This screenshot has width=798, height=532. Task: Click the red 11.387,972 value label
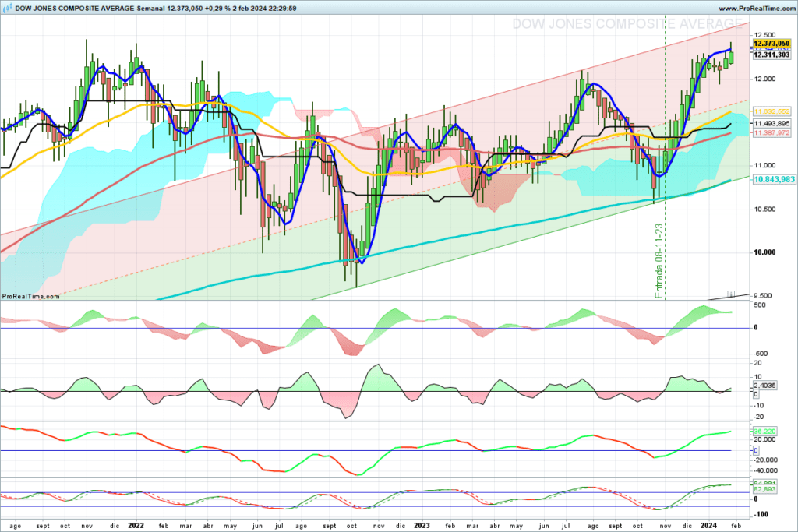click(x=772, y=132)
